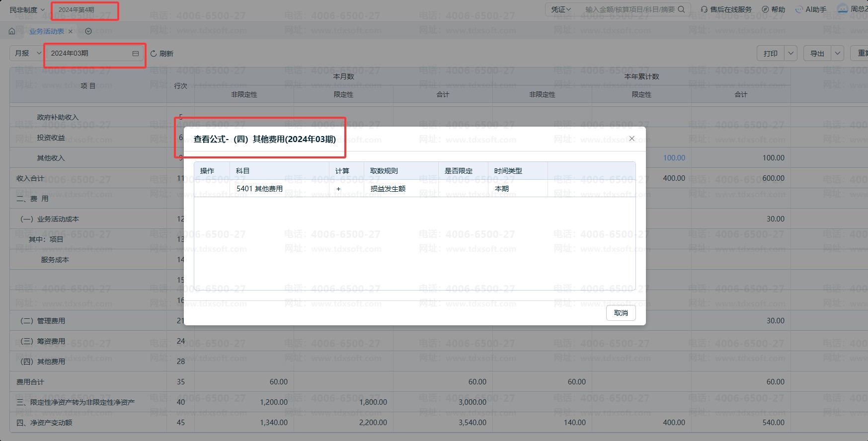Image resolution: width=868 pixels, height=441 pixels.
Task: Open 售后在线服务 headset icon
Action: [x=704, y=9]
